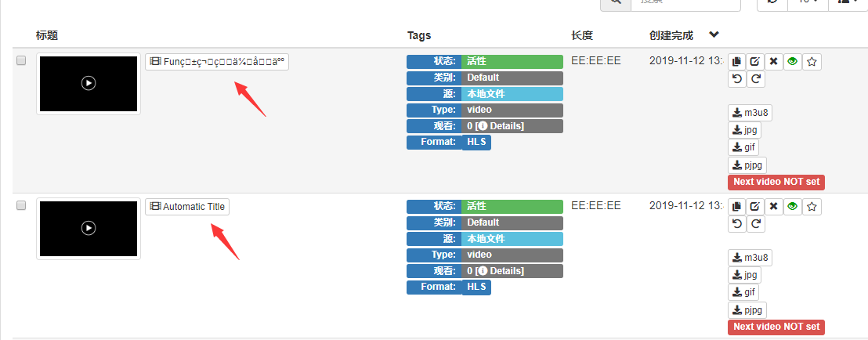Favorite the Automatic Title video with star icon
The height and width of the screenshot is (340, 868).
coord(812,207)
